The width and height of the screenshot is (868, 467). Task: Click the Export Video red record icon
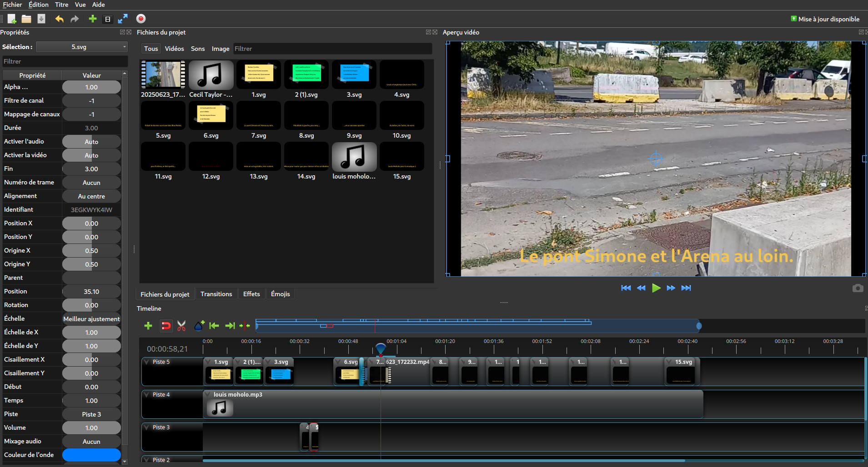pyautogui.click(x=141, y=19)
